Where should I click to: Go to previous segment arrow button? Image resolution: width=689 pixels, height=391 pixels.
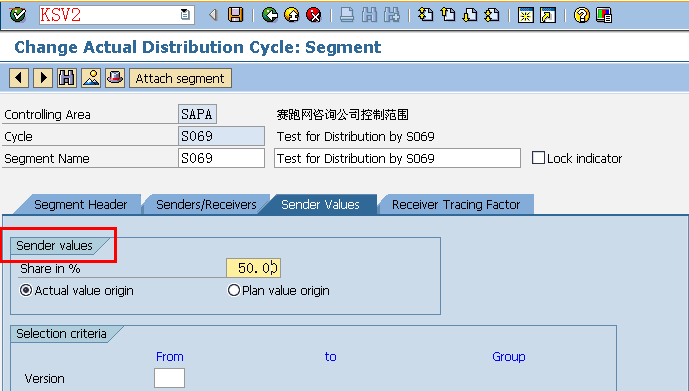click(x=19, y=78)
